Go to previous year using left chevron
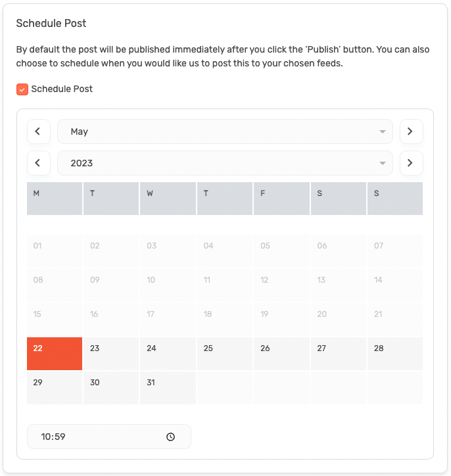Image resolution: width=451 pixels, height=476 pixels. tap(38, 163)
